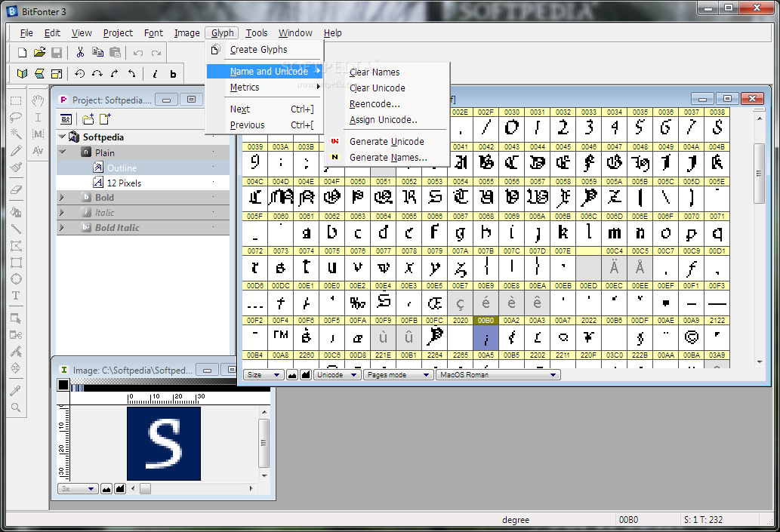Click the Redo arrow icon

[x=156, y=53]
